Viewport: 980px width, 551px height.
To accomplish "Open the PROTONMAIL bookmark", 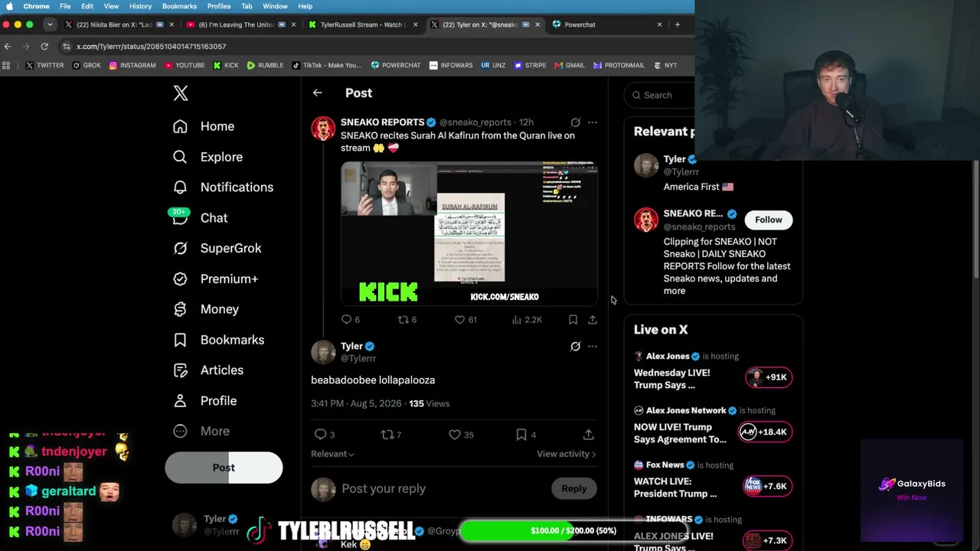I will [619, 65].
